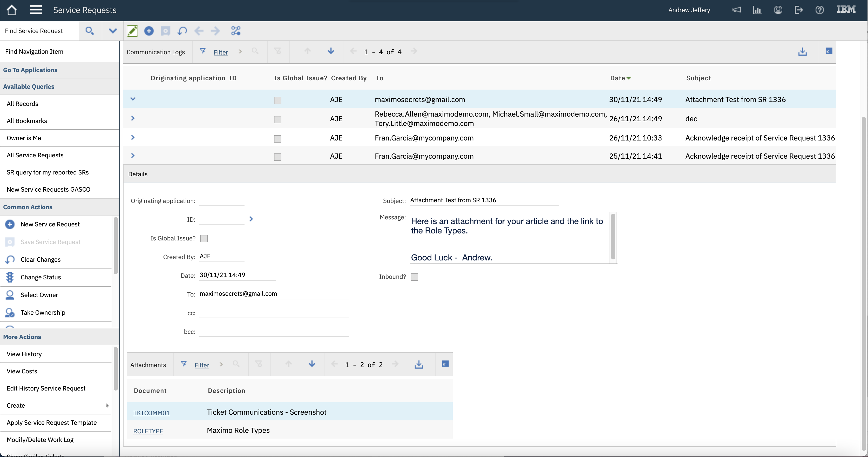This screenshot has height=457, width=868.
Task: Open the hamburger navigation menu
Action: 36,10
